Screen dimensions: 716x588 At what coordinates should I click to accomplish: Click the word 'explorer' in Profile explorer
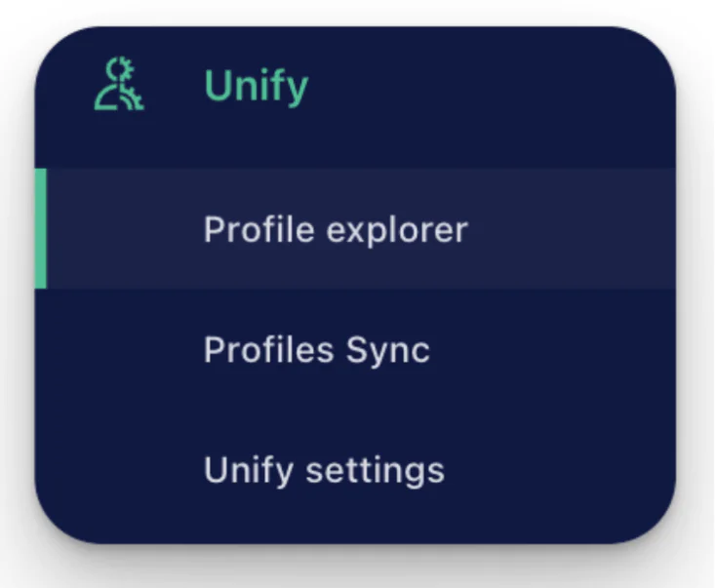(x=397, y=230)
